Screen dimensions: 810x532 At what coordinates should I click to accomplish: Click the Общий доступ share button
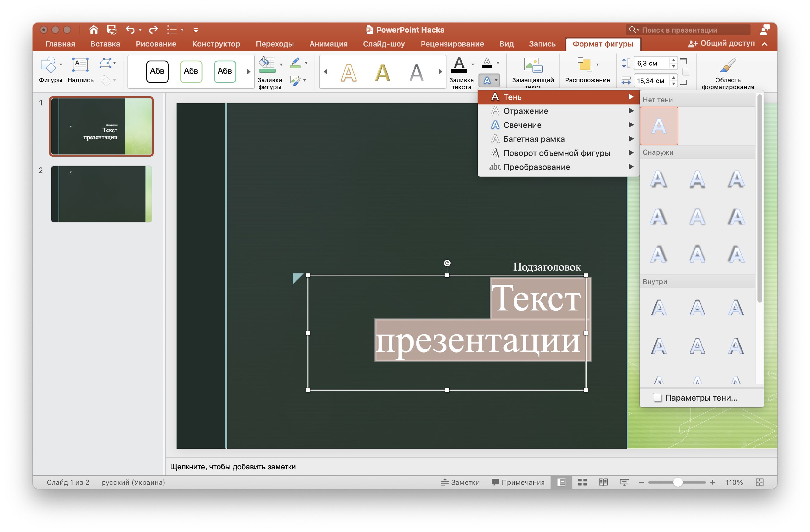click(x=721, y=43)
